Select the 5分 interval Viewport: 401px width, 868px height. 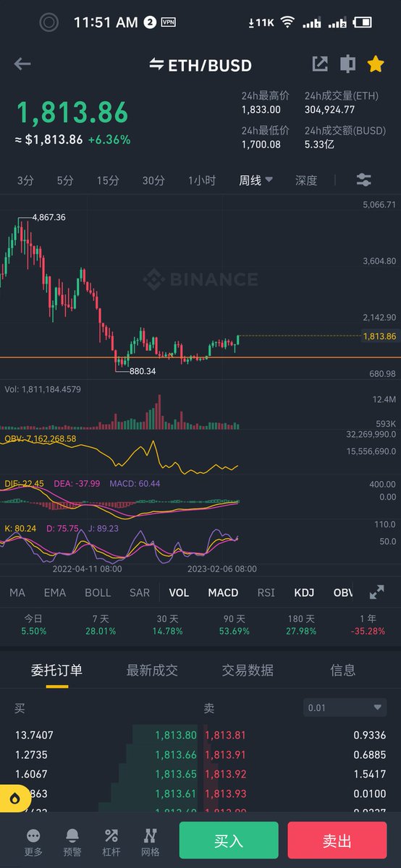coord(65,181)
